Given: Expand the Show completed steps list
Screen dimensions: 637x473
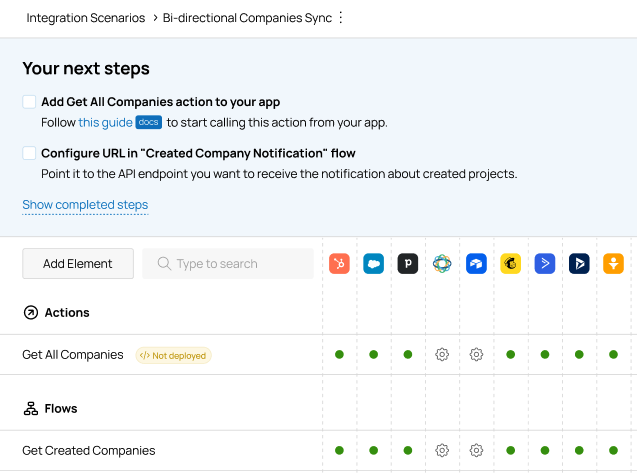Looking at the screenshot, I should pyautogui.click(x=85, y=205).
